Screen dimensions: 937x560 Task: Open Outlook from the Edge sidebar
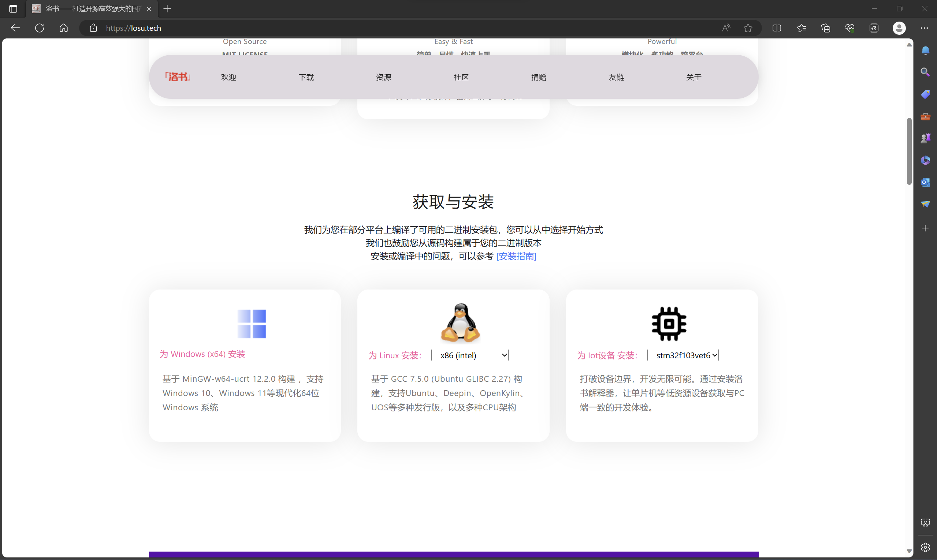(925, 182)
